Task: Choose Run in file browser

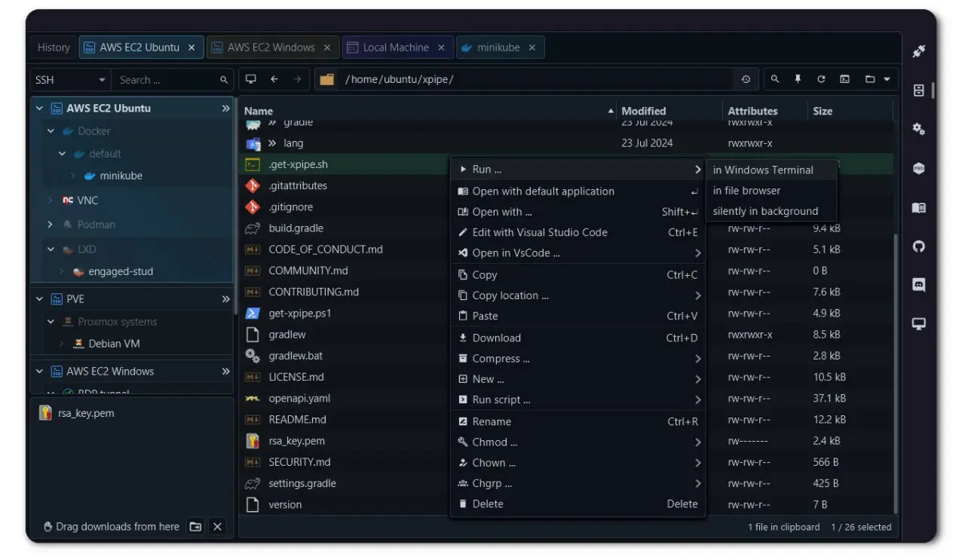Action: [770, 191]
